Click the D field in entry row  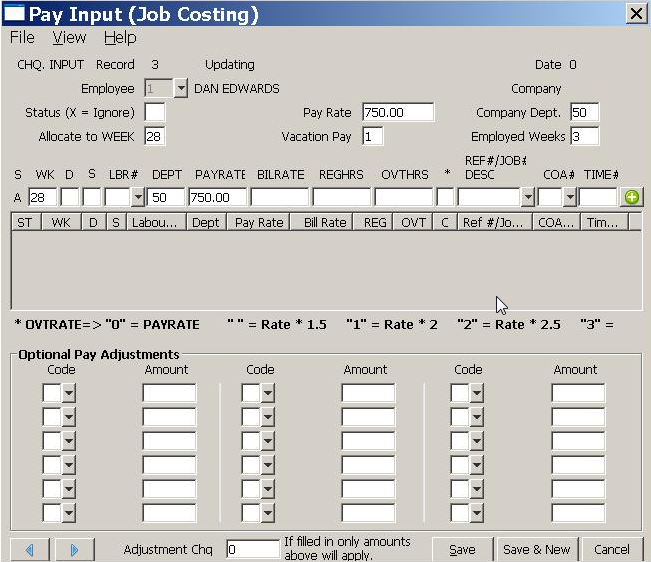pos(69,197)
